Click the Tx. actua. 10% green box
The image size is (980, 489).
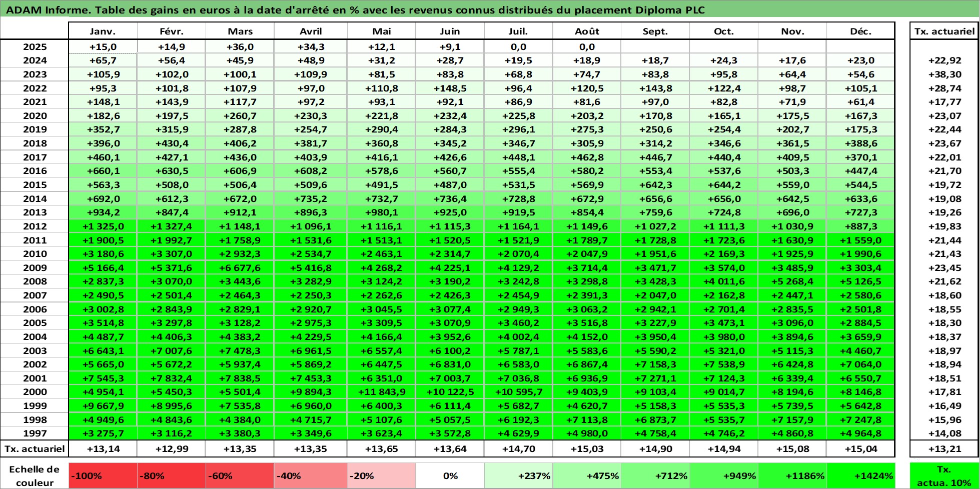tap(944, 476)
